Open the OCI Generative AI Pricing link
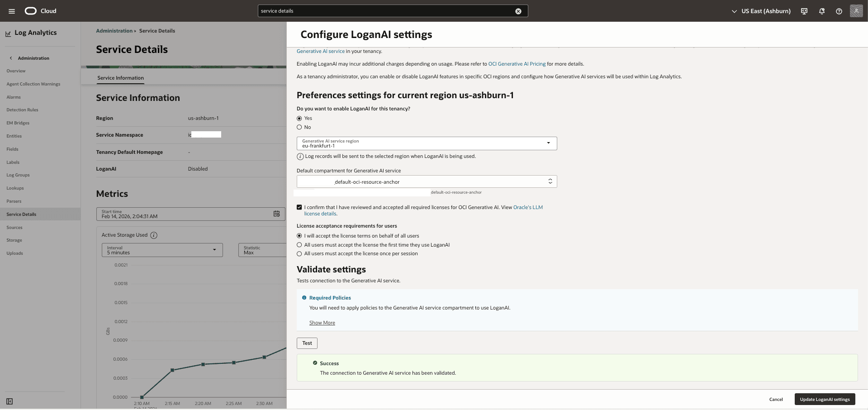 coord(517,64)
